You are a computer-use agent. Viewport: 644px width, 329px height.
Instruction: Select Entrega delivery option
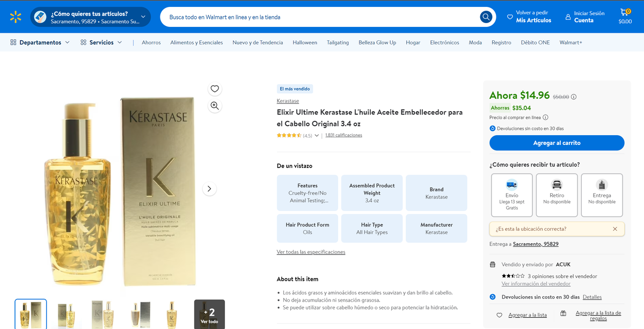coord(602,195)
